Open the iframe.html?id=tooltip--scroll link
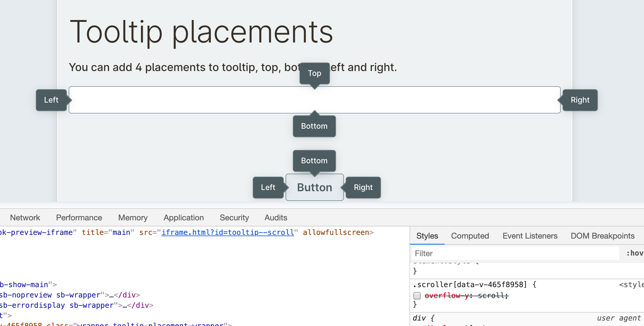The height and width of the screenshot is (326, 644). coord(227,232)
